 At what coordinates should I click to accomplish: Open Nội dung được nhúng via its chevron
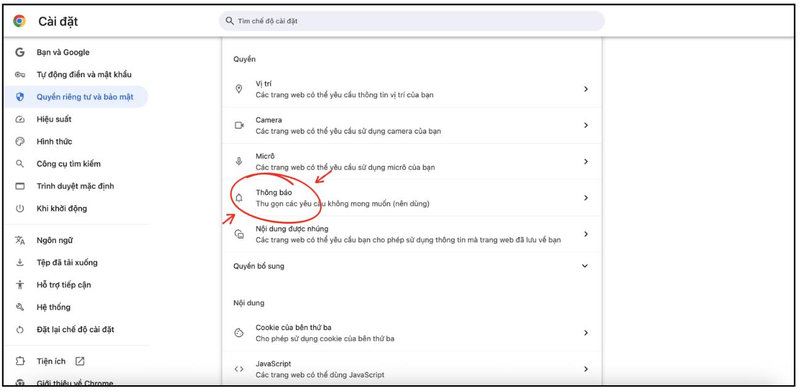pyautogui.click(x=586, y=234)
